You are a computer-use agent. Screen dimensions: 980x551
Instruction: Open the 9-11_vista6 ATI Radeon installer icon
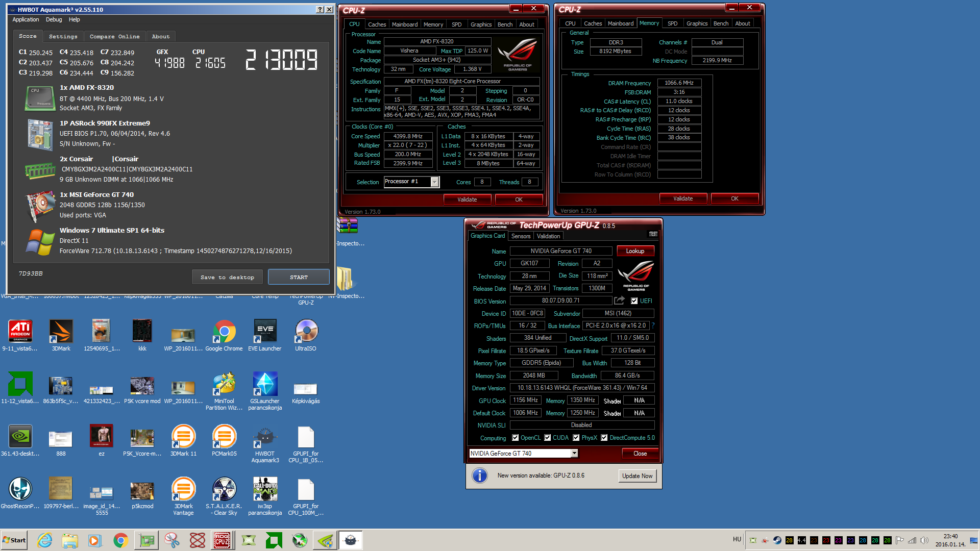[20, 335]
